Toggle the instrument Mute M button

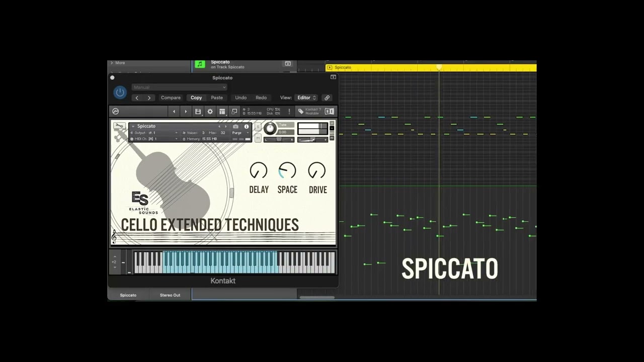[258, 138]
